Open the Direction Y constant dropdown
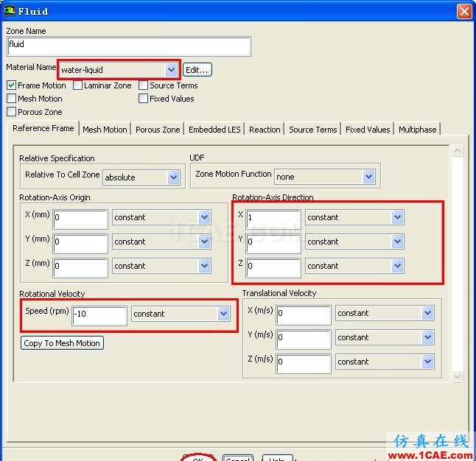476x461 pixels. tap(354, 242)
